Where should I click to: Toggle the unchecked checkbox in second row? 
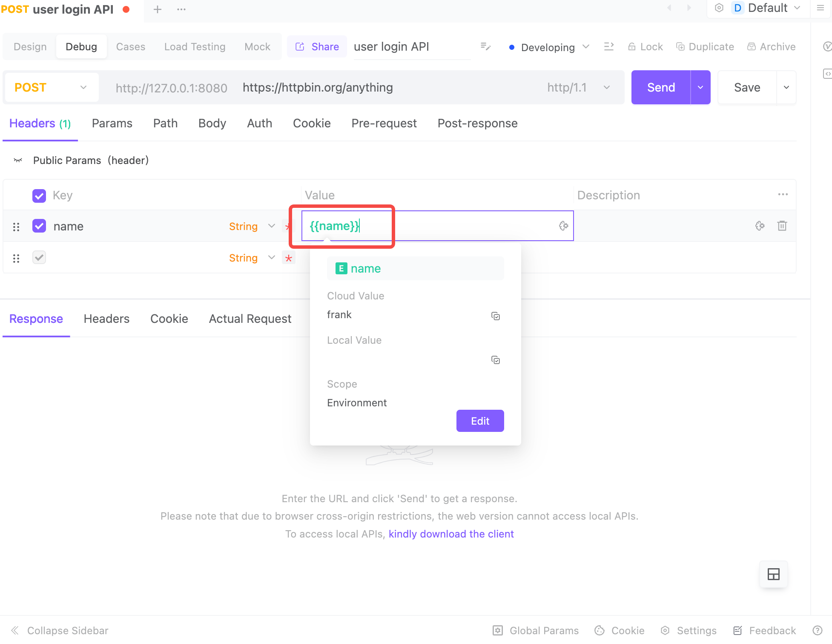click(39, 257)
